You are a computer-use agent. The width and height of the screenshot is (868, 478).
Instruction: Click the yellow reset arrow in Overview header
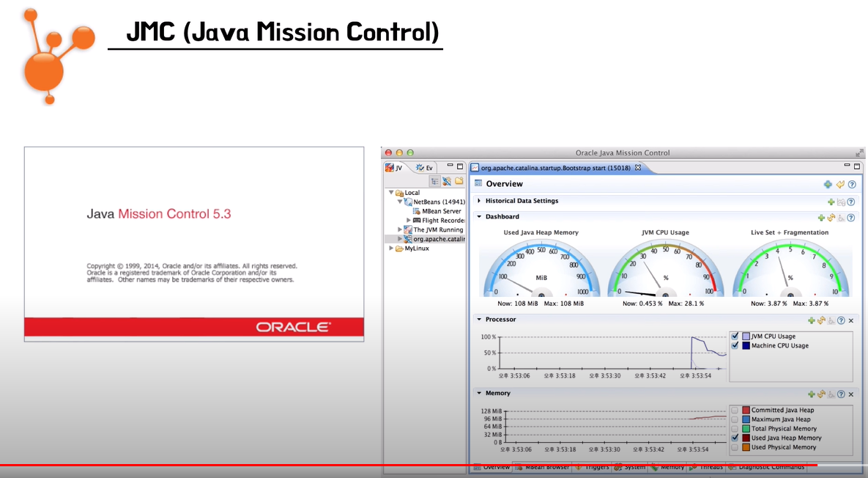click(x=840, y=185)
